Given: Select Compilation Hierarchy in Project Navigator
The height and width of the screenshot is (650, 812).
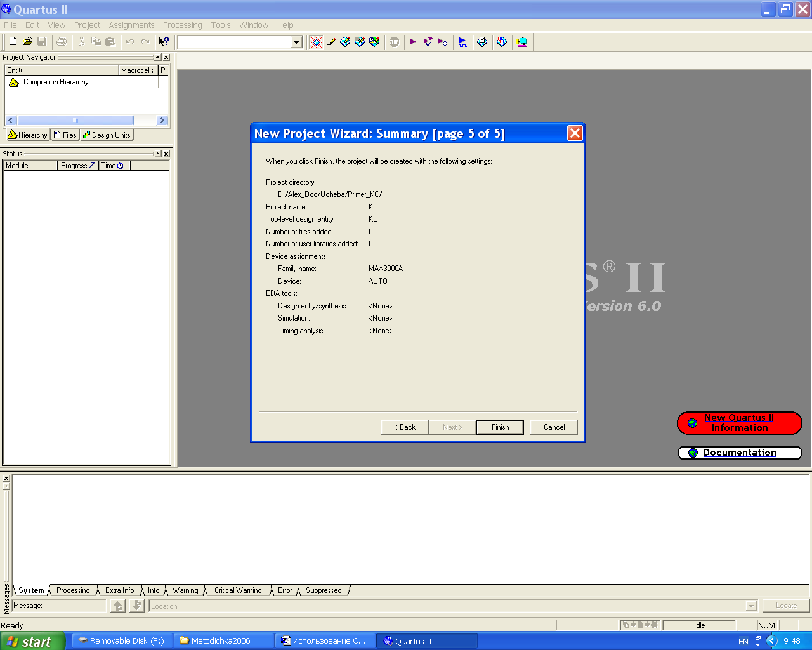Looking at the screenshot, I should coord(56,82).
